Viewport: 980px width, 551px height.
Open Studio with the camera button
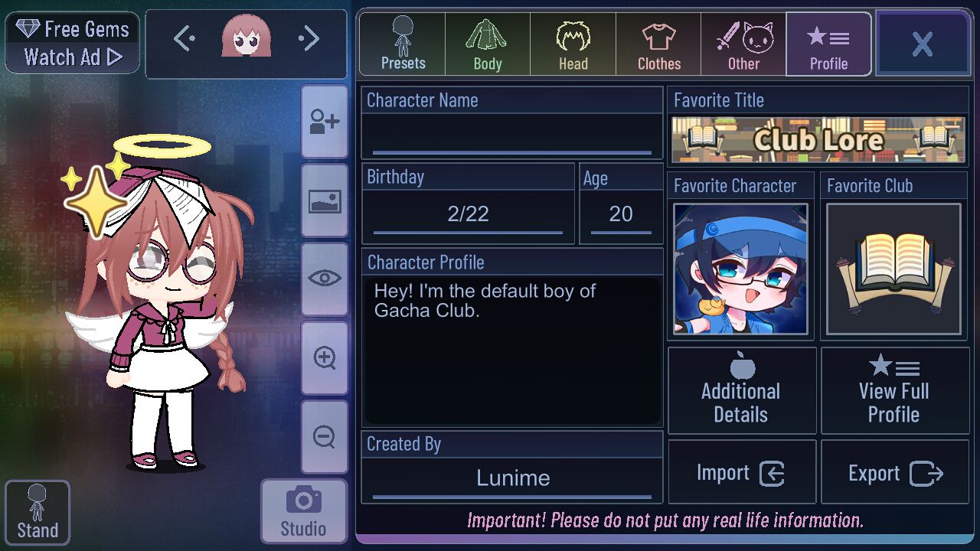coord(303,511)
